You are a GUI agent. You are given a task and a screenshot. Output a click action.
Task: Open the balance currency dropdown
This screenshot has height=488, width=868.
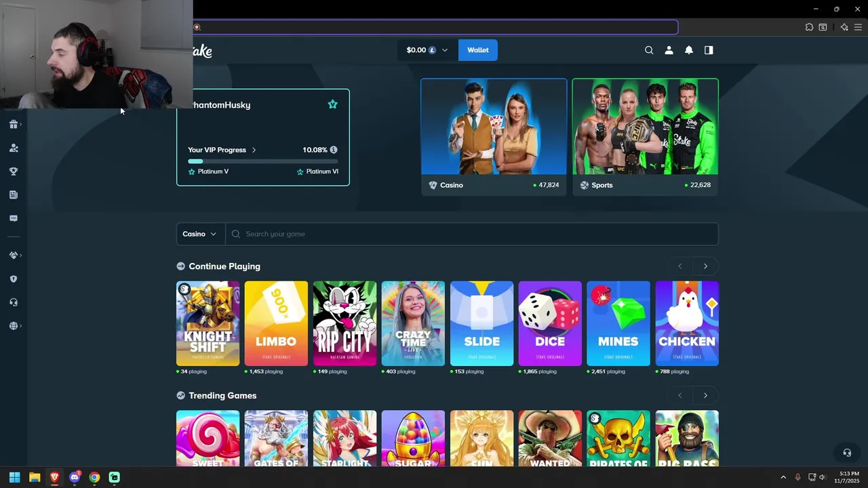[427, 50]
